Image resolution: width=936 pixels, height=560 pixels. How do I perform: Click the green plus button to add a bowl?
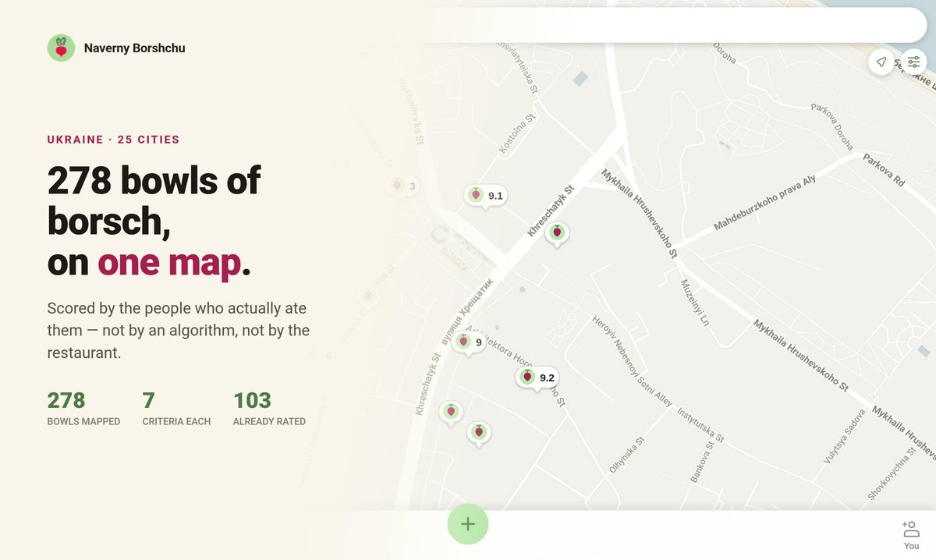[x=468, y=524]
